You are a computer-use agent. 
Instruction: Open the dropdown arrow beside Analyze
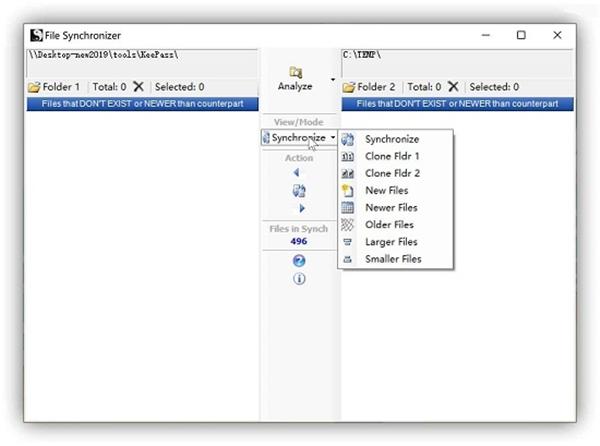(333, 80)
